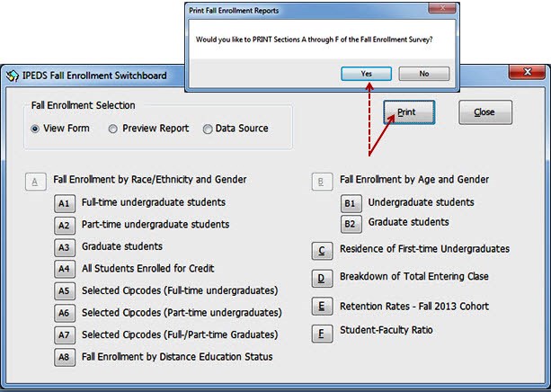The width and height of the screenshot is (551, 392).
Task: Open section F Student-Faculty Ratio
Action: [x=322, y=334]
